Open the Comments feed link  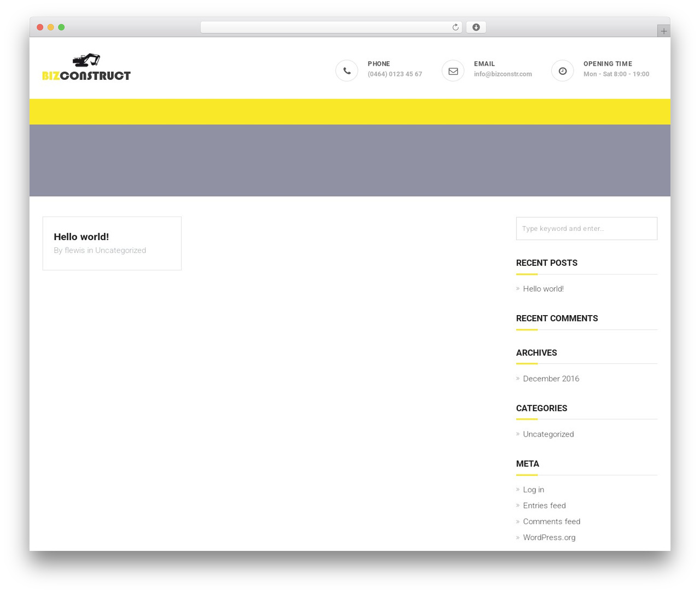coord(551,521)
